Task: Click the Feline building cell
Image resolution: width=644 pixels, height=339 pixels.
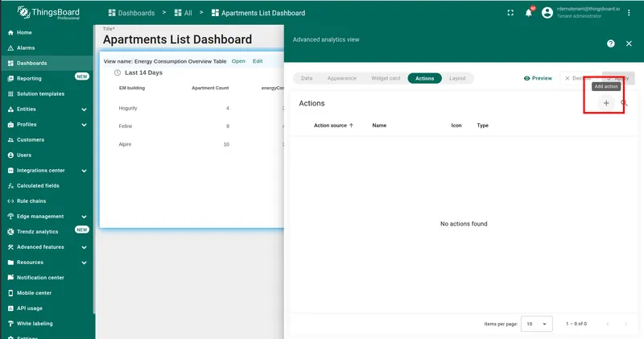Action: pos(126,126)
